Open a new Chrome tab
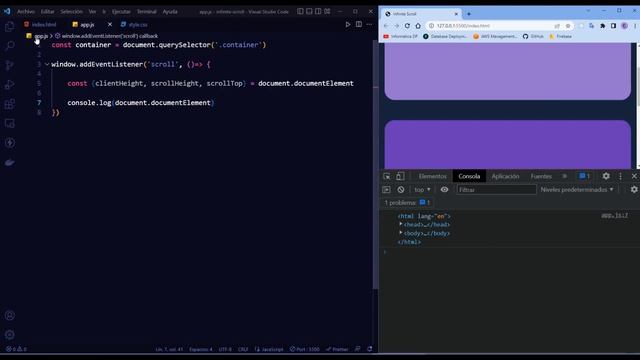640x360 pixels. coord(469,14)
